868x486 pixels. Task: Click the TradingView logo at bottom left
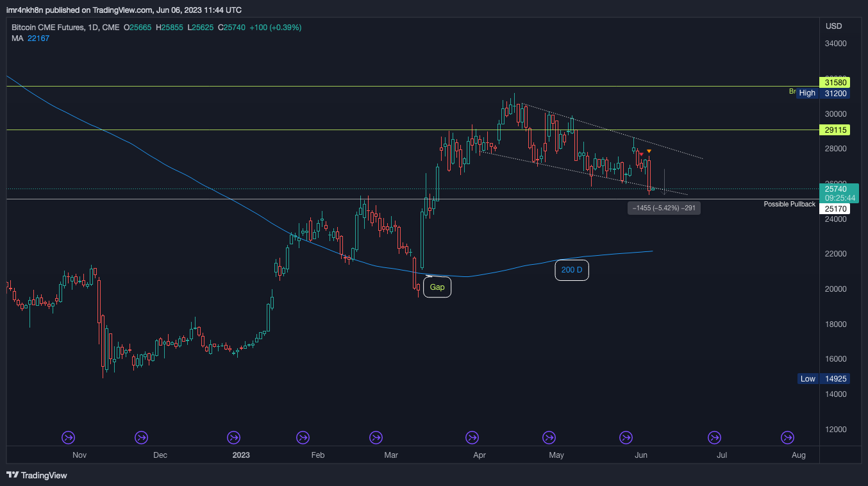pyautogui.click(x=37, y=475)
